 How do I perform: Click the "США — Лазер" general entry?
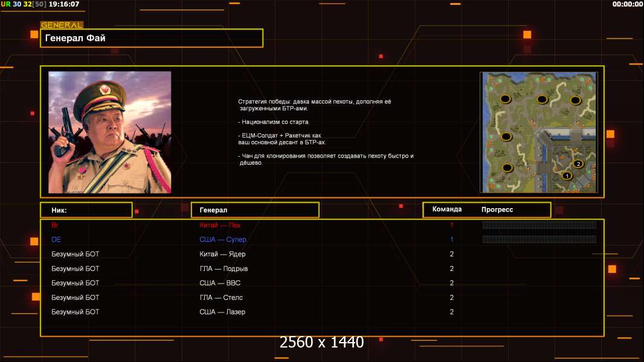tap(222, 312)
